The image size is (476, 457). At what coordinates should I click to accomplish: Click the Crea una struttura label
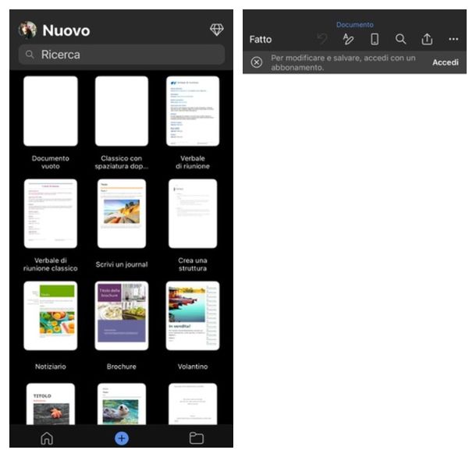193,264
